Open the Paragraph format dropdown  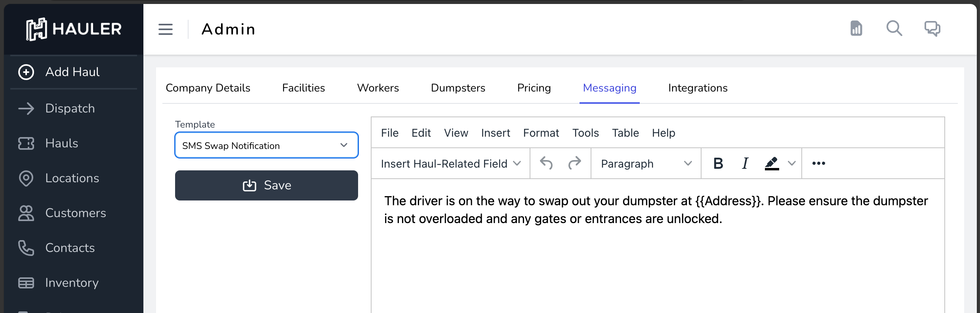(646, 164)
